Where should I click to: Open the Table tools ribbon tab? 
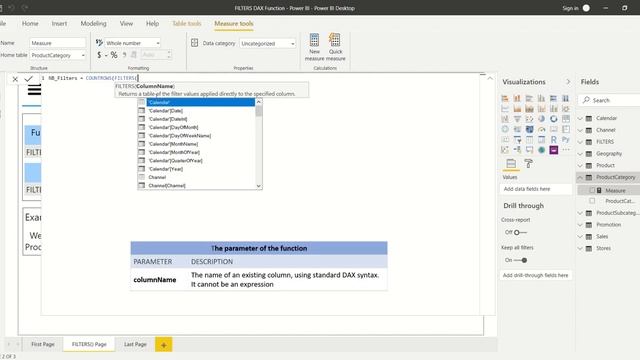187,24
